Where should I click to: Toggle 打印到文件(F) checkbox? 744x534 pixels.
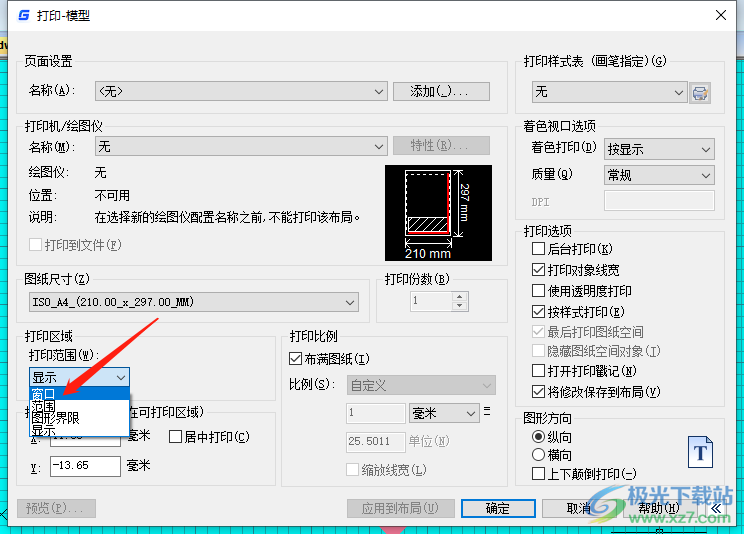35,244
